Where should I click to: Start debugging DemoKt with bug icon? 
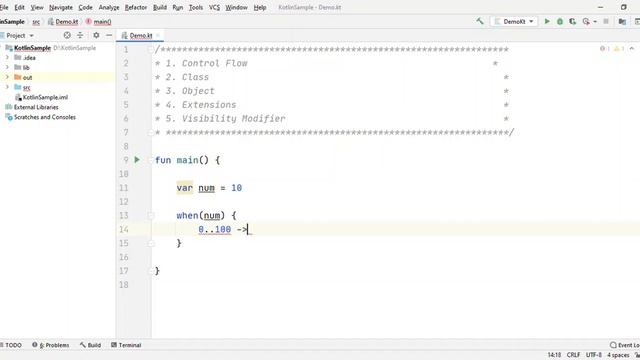(560, 21)
